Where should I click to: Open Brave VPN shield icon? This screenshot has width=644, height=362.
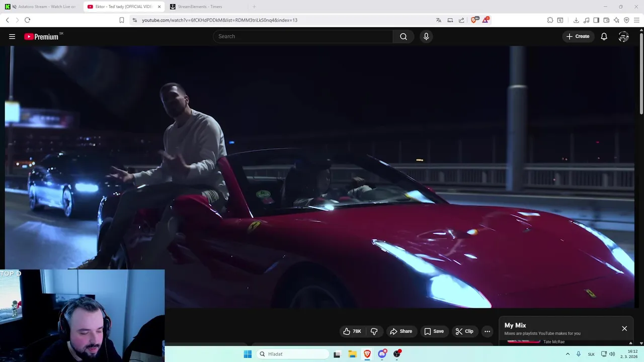pyautogui.click(x=626, y=20)
